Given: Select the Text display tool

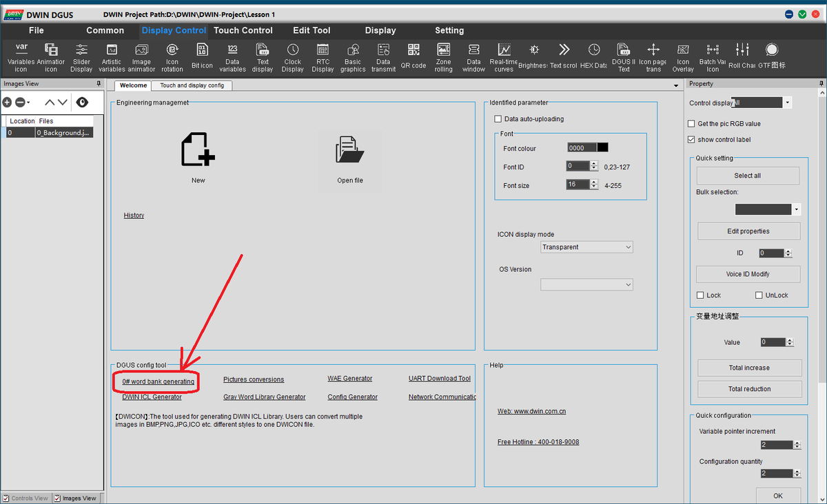Looking at the screenshot, I should pos(263,56).
